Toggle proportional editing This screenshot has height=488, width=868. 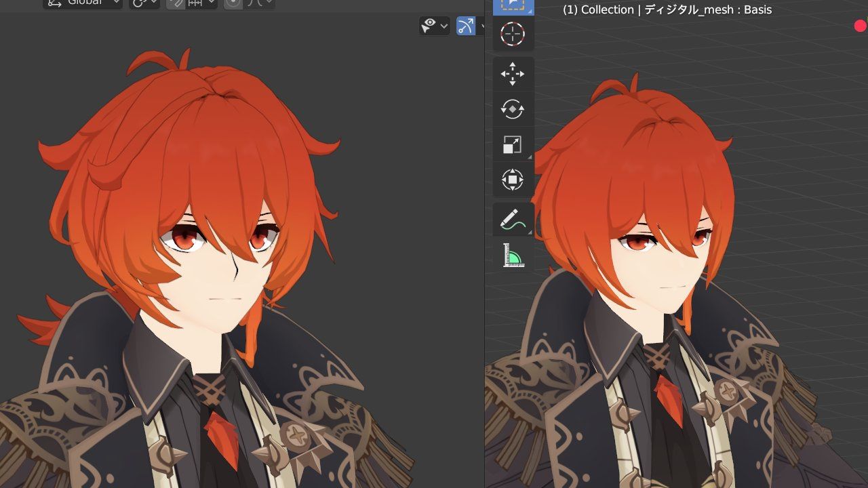point(233,3)
